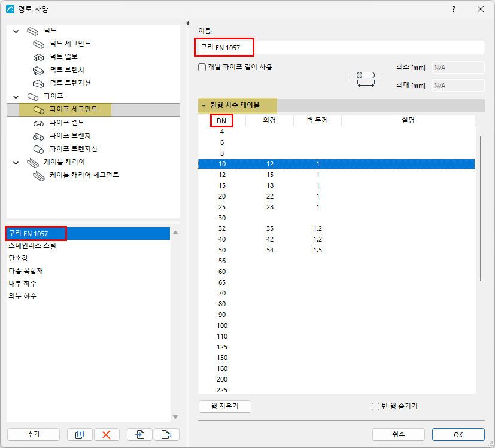Click the help question mark icon

pos(454,9)
